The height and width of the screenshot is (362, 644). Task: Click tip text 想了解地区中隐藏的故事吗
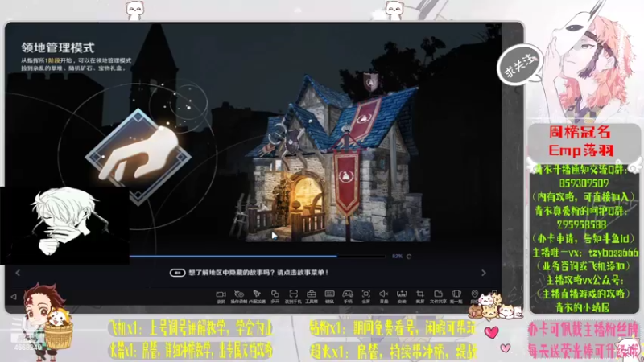[258, 273]
